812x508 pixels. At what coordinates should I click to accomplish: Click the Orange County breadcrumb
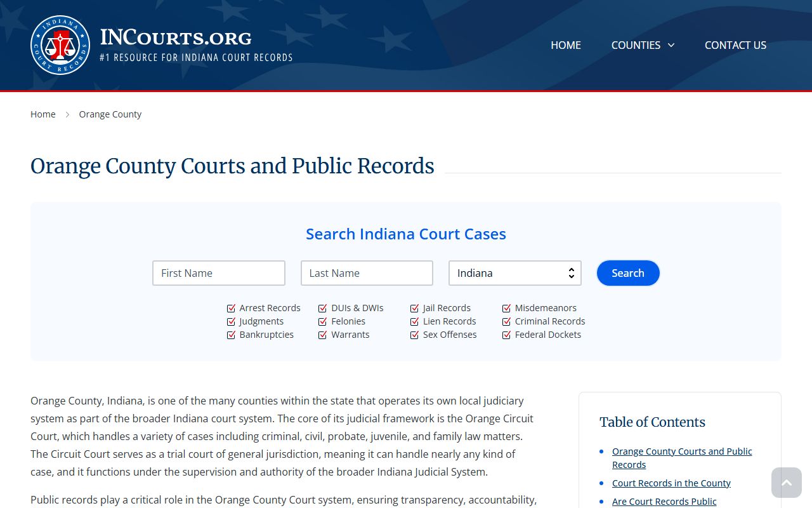110,114
